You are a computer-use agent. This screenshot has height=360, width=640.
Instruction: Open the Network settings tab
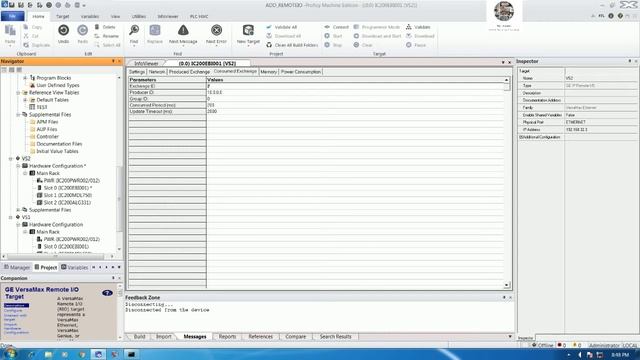point(157,72)
